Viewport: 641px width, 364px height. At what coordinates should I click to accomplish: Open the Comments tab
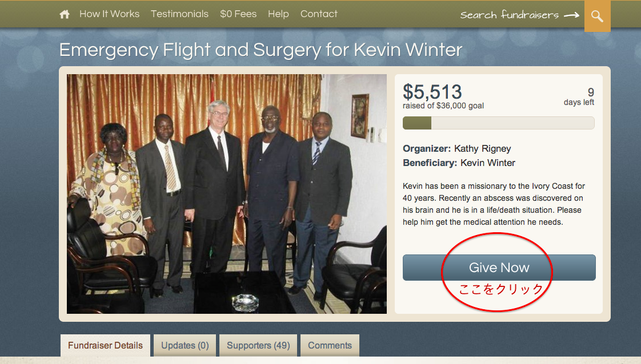330,346
